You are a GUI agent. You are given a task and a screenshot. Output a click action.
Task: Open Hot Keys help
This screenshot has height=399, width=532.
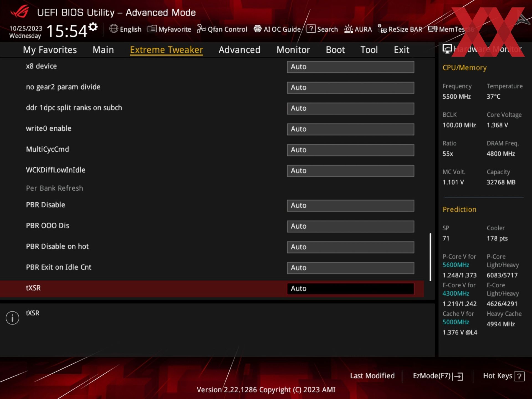(503, 376)
